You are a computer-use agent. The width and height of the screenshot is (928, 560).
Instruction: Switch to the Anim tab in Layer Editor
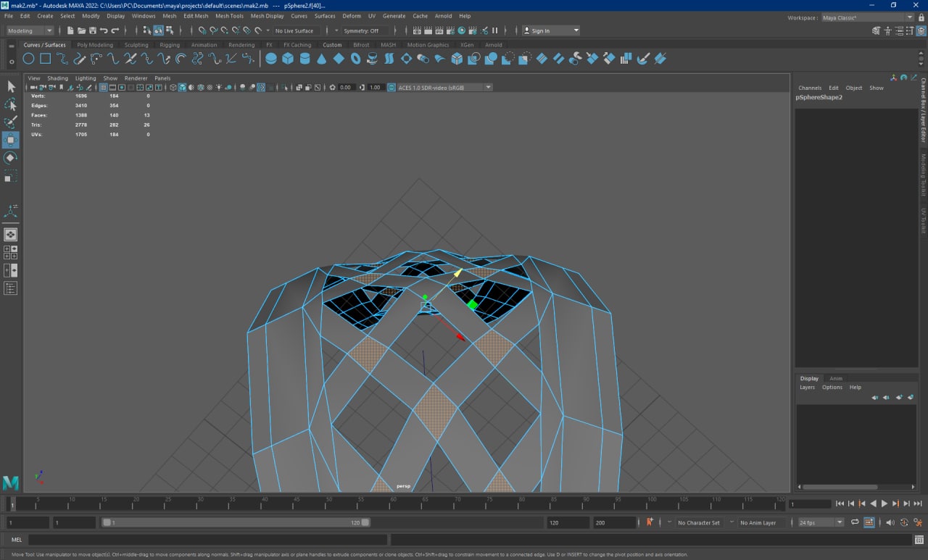pos(836,378)
